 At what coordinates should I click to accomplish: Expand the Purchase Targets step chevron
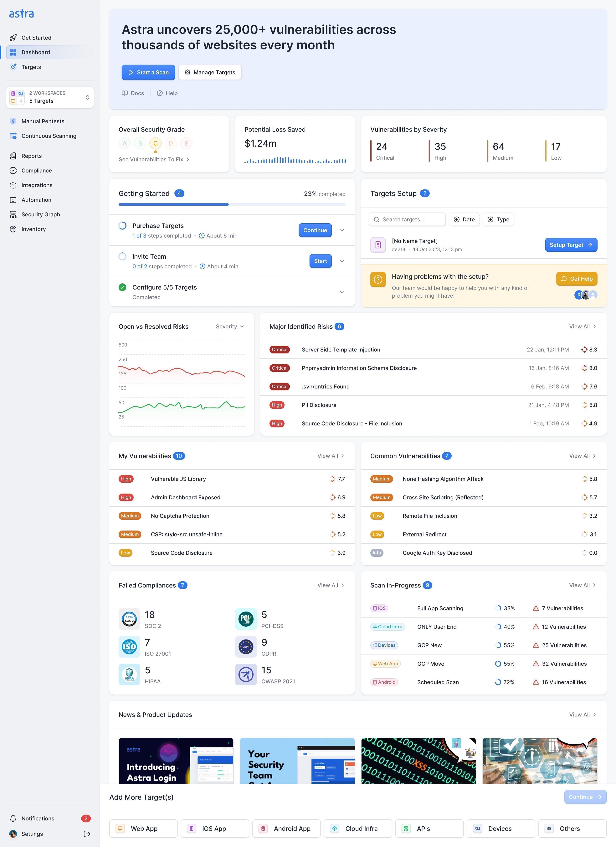coord(342,230)
